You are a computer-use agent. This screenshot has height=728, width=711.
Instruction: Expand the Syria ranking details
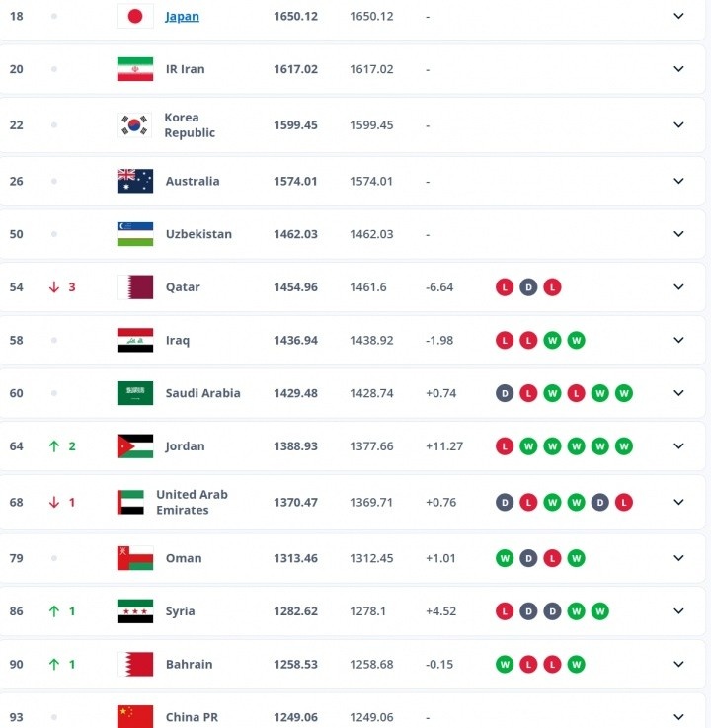click(678, 611)
